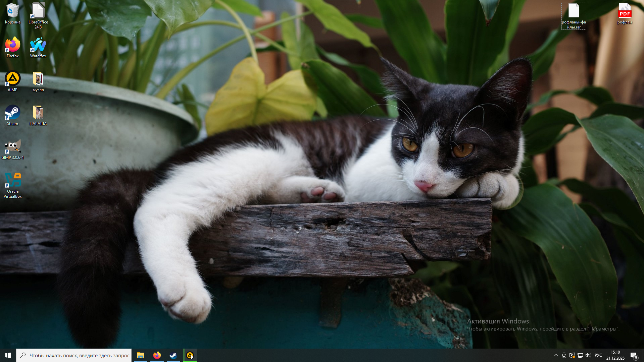Select the AIMP desktop shortcut

tap(13, 81)
